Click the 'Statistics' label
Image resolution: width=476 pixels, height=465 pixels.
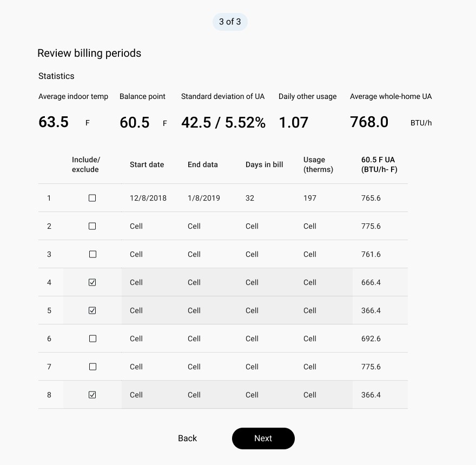(56, 76)
